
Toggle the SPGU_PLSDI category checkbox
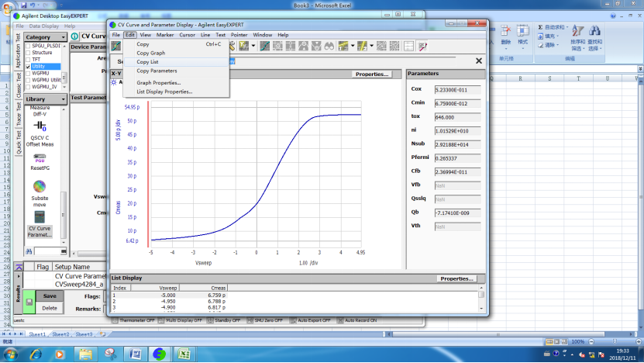point(28,46)
